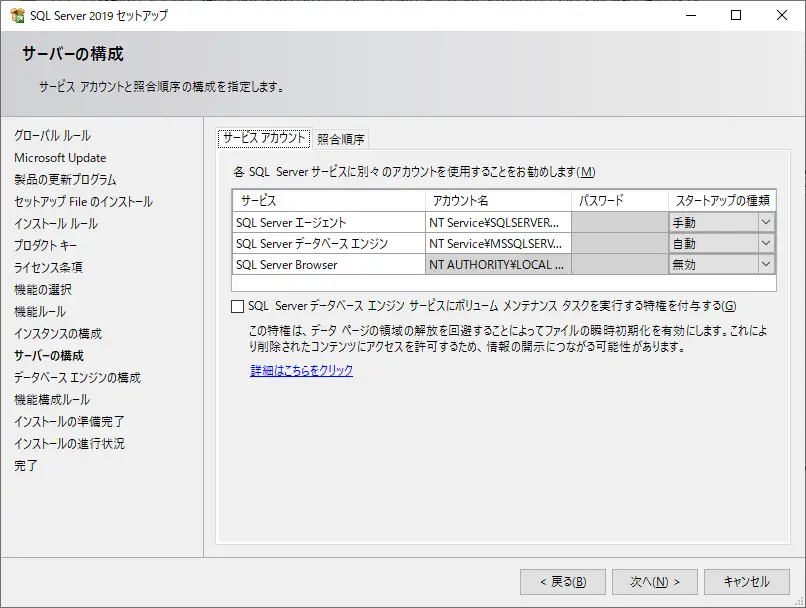Open startup type dropdown for SQL Server エージェント
806x608 pixels.
(x=765, y=222)
